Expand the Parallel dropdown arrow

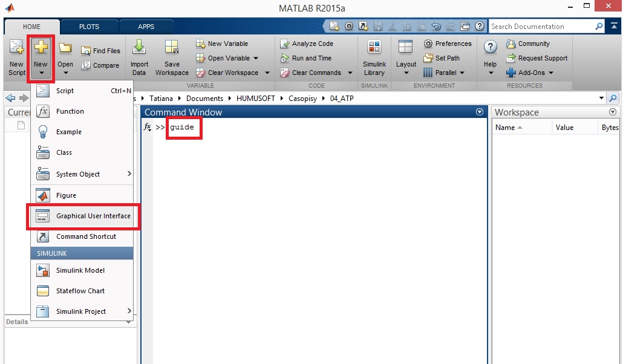462,73
